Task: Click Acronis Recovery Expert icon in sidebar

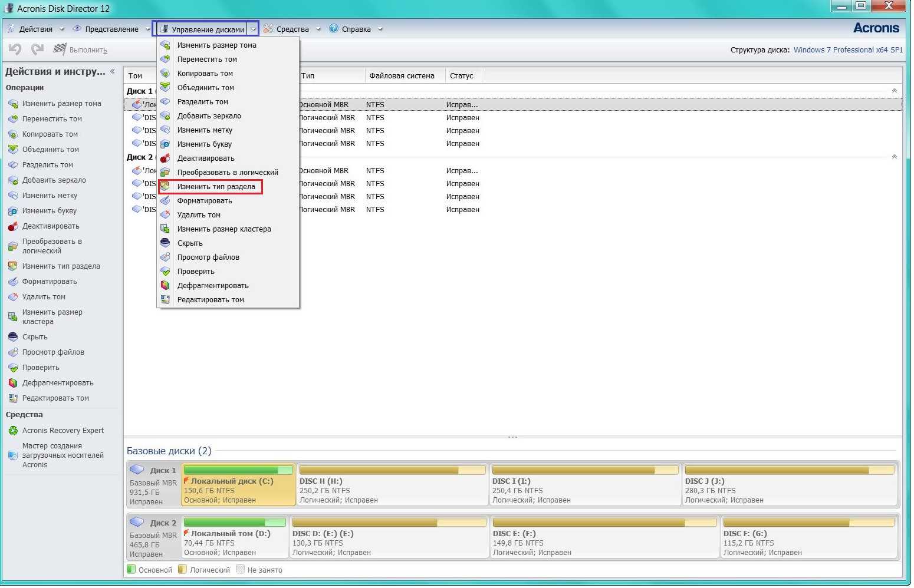Action: pyautogui.click(x=13, y=431)
